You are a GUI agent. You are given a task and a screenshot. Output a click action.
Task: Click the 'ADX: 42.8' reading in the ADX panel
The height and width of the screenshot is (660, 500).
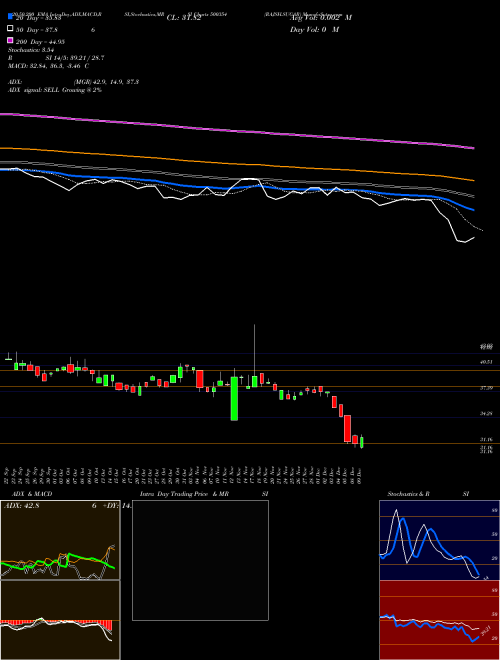21,506
